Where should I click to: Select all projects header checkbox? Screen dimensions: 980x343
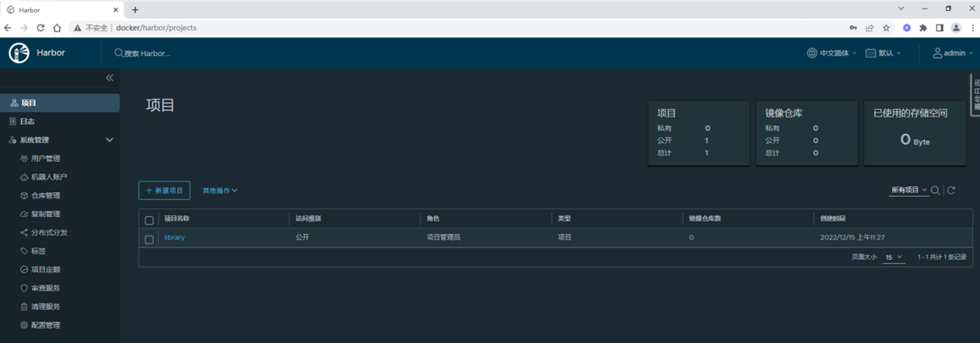pos(149,220)
